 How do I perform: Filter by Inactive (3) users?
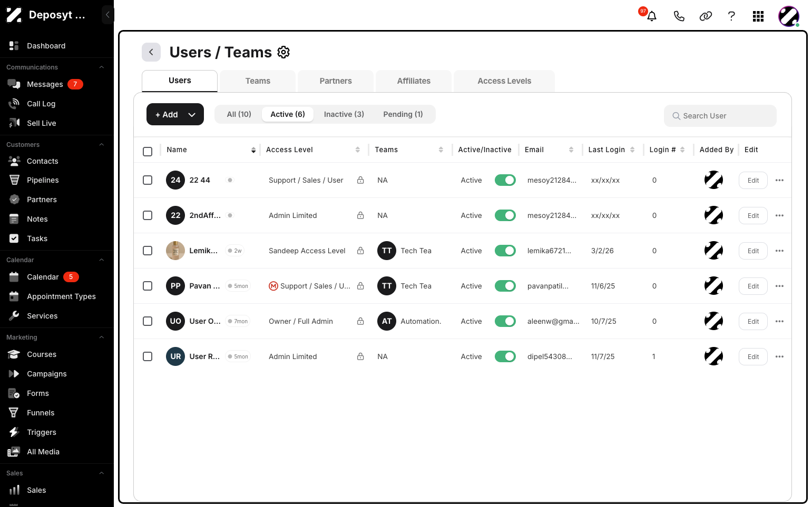click(344, 114)
